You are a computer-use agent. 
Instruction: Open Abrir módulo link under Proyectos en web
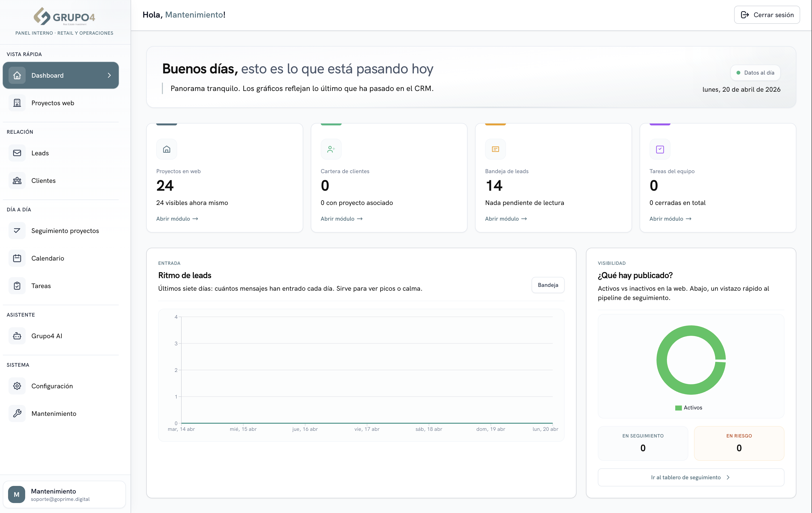pos(177,218)
